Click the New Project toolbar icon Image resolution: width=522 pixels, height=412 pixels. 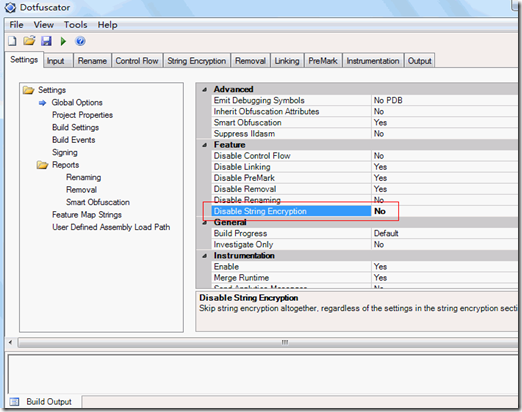(12, 41)
